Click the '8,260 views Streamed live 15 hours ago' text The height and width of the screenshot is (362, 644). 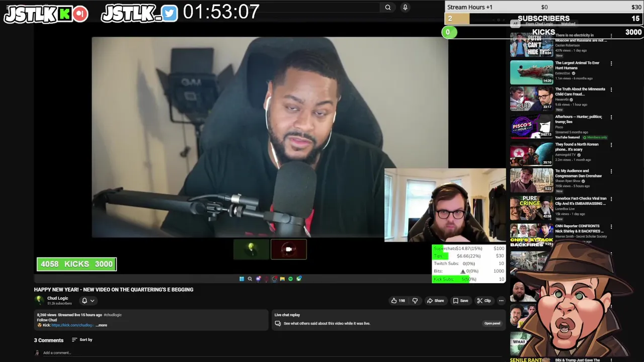[69, 315]
